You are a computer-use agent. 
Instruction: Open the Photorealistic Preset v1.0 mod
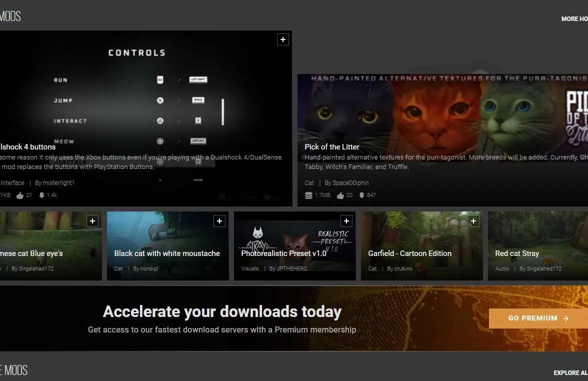[283, 253]
